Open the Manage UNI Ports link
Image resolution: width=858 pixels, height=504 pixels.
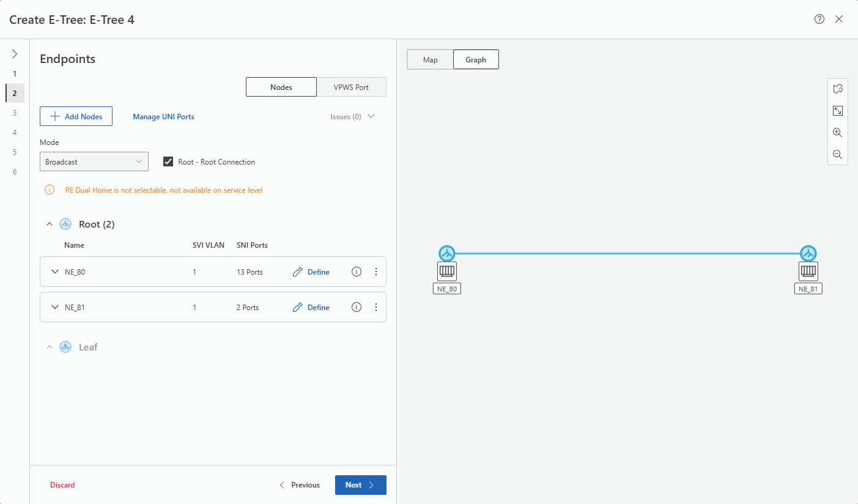click(163, 116)
